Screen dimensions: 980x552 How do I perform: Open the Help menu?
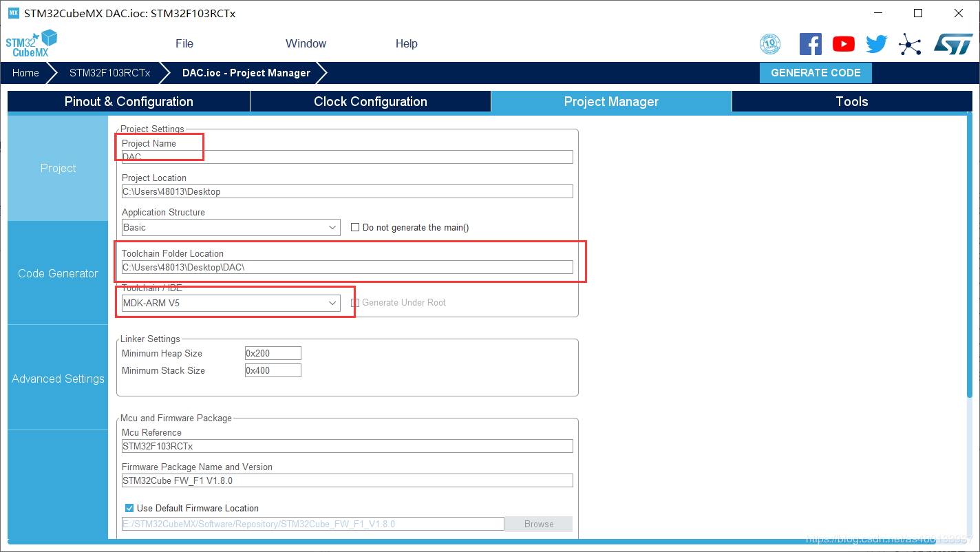(x=407, y=43)
